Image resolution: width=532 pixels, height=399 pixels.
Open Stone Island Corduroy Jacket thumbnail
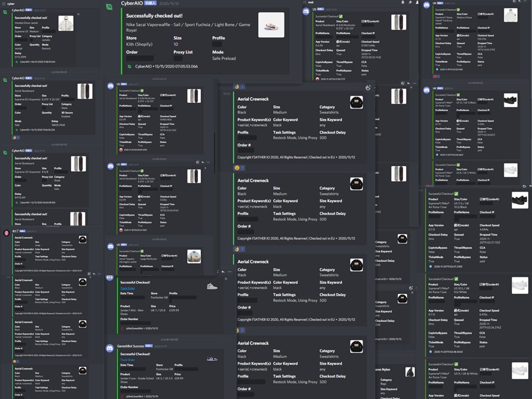point(511,16)
